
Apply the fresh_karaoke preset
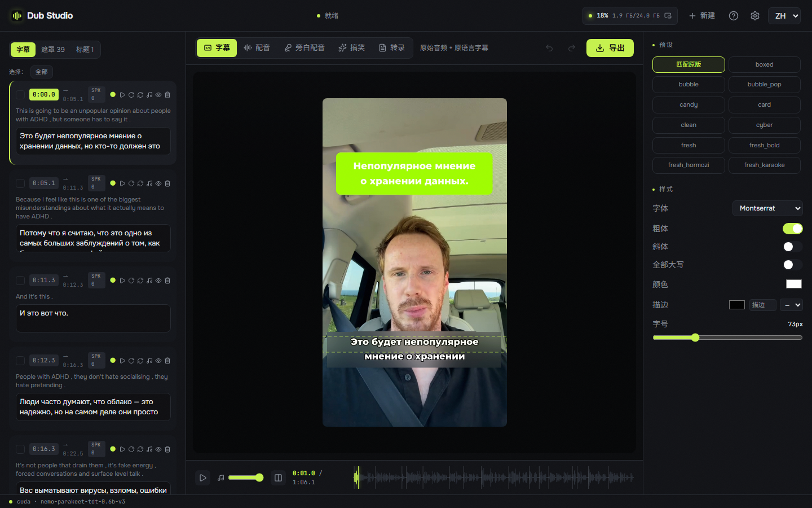point(764,165)
